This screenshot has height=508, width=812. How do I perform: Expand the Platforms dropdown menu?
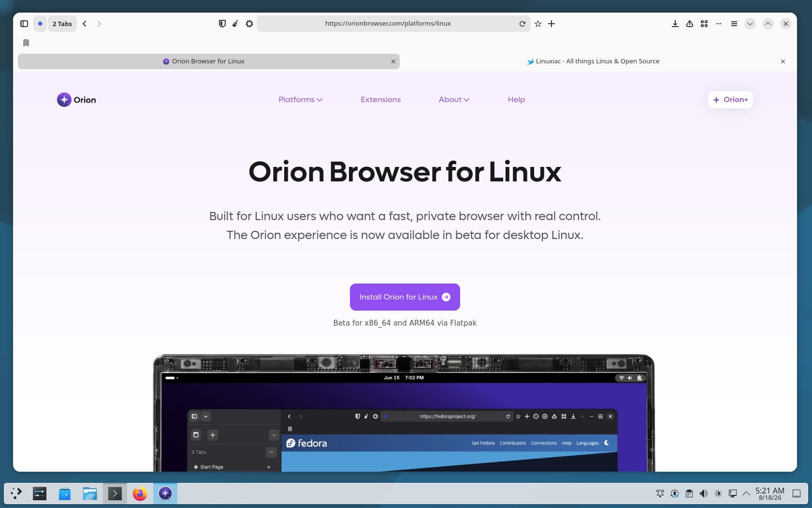(300, 100)
